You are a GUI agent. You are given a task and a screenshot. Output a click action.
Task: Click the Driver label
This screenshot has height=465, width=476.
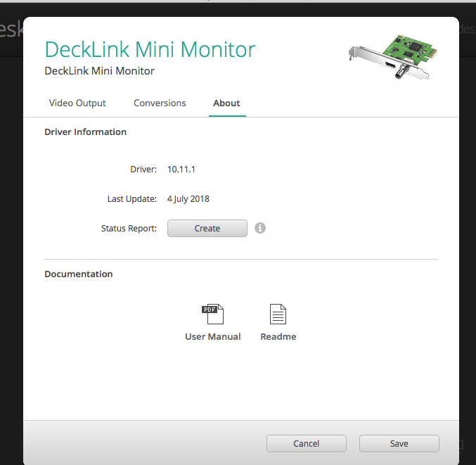[143, 169]
